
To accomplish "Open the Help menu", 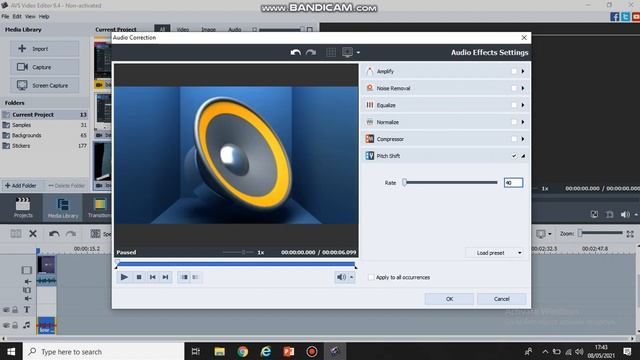I will tap(44, 16).
